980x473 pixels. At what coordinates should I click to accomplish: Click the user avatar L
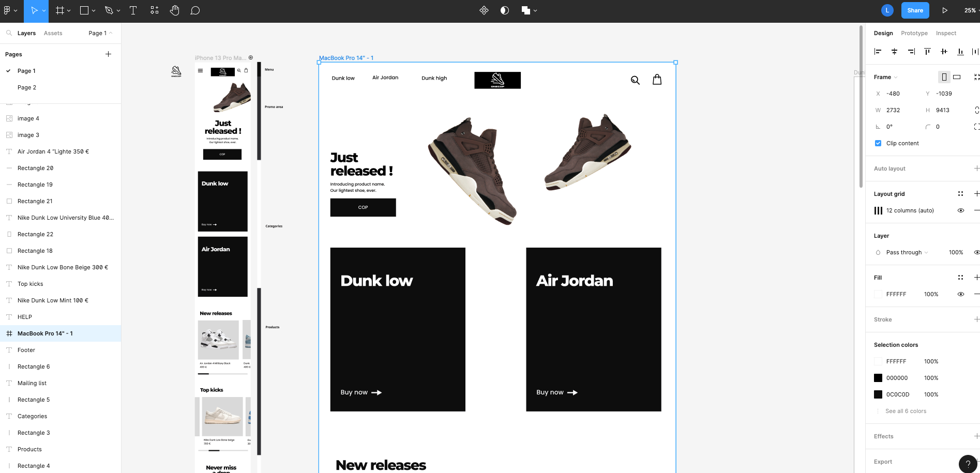pyautogui.click(x=887, y=10)
